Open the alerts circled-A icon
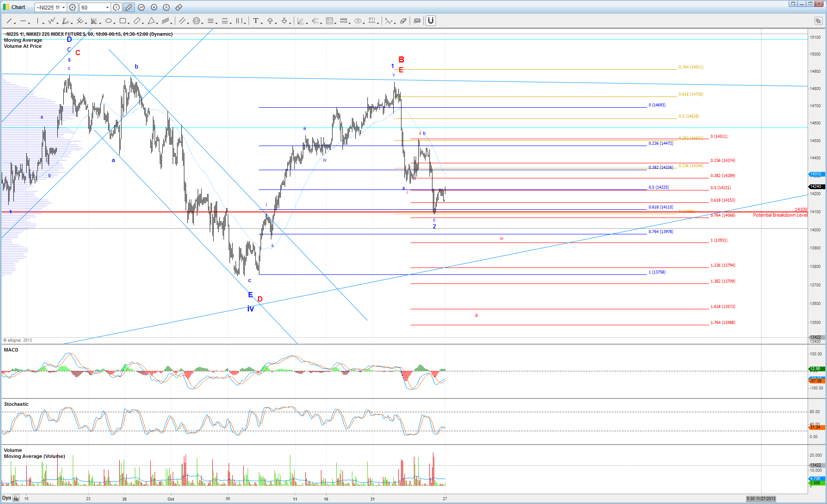This screenshot has width=827, height=504. click(166, 7)
